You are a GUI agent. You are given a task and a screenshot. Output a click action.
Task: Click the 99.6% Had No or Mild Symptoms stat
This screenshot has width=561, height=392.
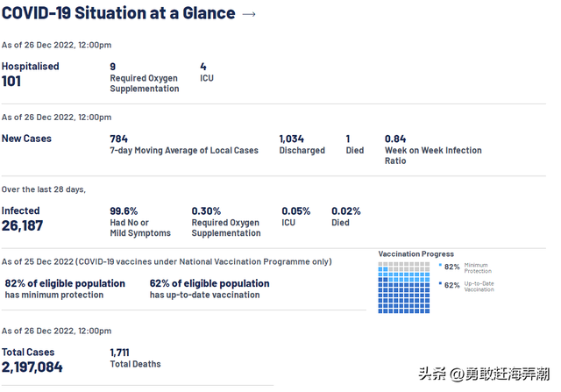[x=124, y=211]
